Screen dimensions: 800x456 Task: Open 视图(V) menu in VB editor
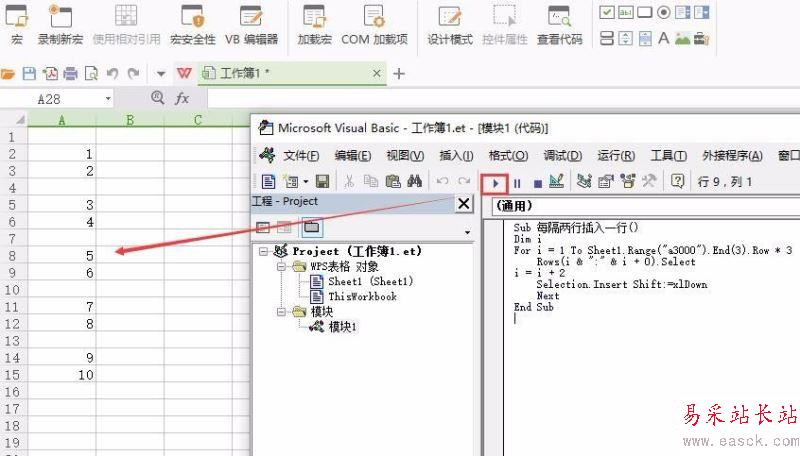tap(405, 156)
